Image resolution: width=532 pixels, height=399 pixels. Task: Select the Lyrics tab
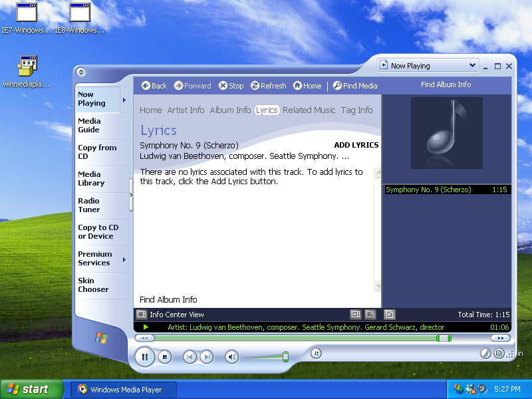pyautogui.click(x=267, y=110)
